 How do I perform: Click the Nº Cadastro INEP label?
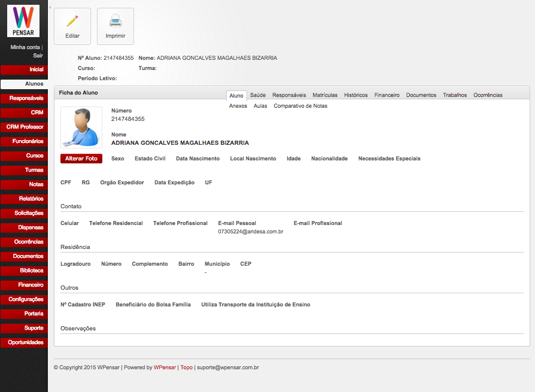83,305
